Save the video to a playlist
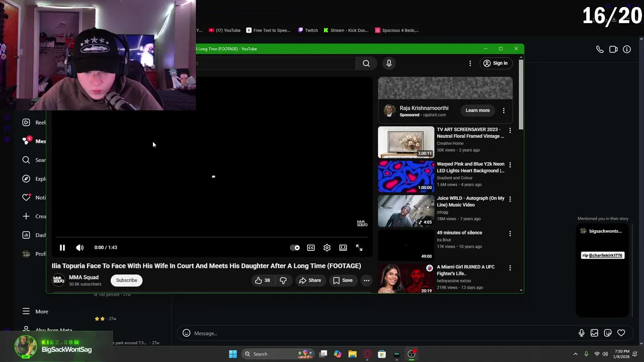Screen dimensions: 644x362 tap(343, 280)
